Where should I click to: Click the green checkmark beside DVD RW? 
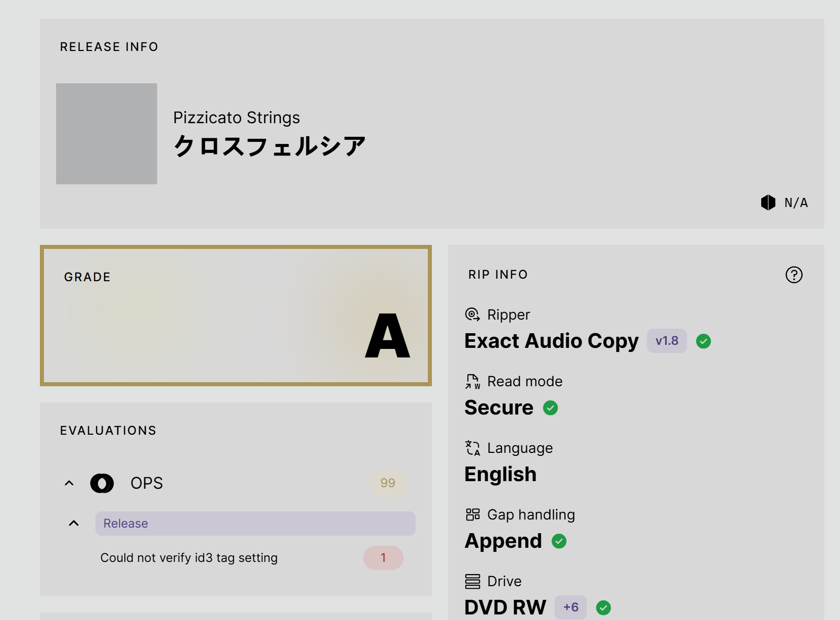tap(603, 608)
